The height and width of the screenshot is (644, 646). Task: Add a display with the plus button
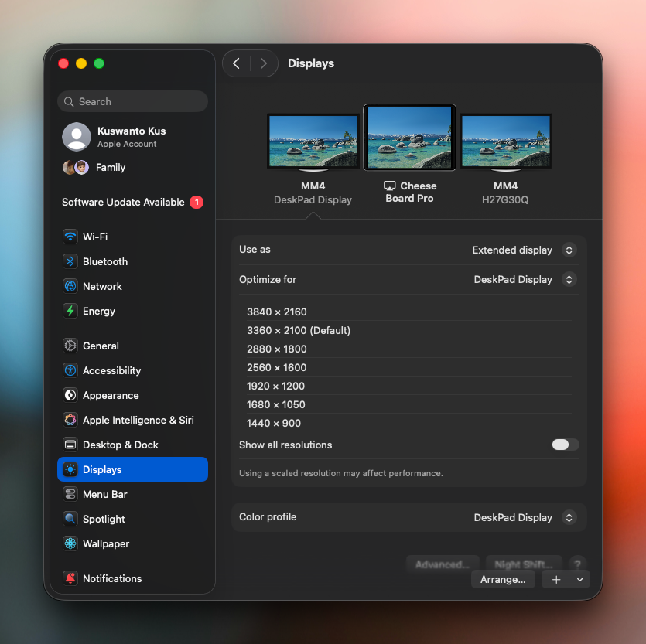[556, 579]
